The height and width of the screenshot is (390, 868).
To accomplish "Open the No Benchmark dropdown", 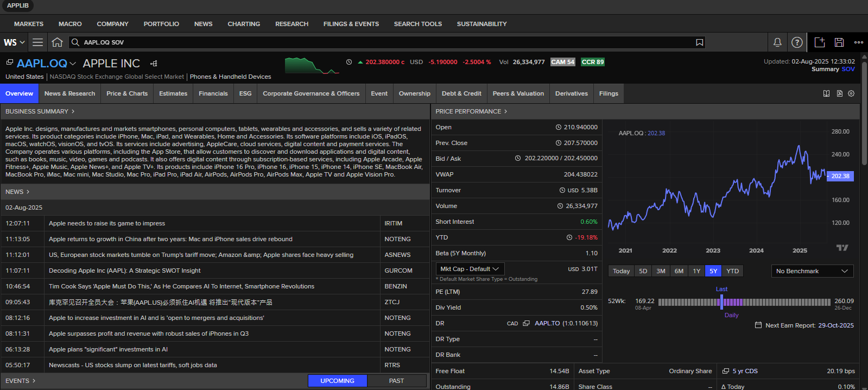I will pyautogui.click(x=812, y=271).
